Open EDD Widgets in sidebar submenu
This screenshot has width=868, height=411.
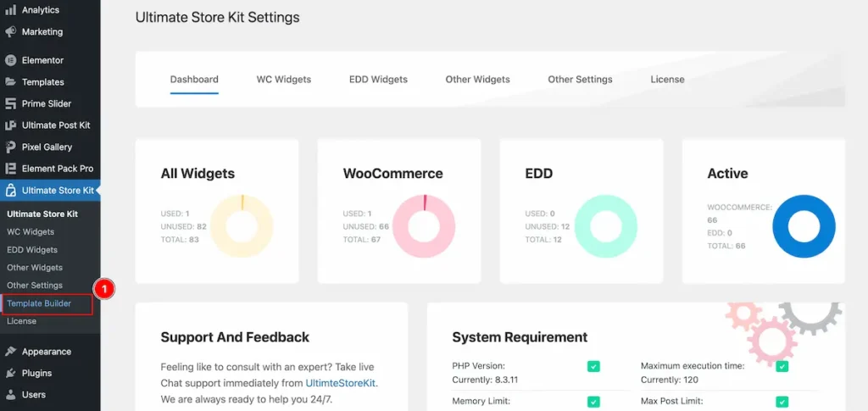(32, 250)
